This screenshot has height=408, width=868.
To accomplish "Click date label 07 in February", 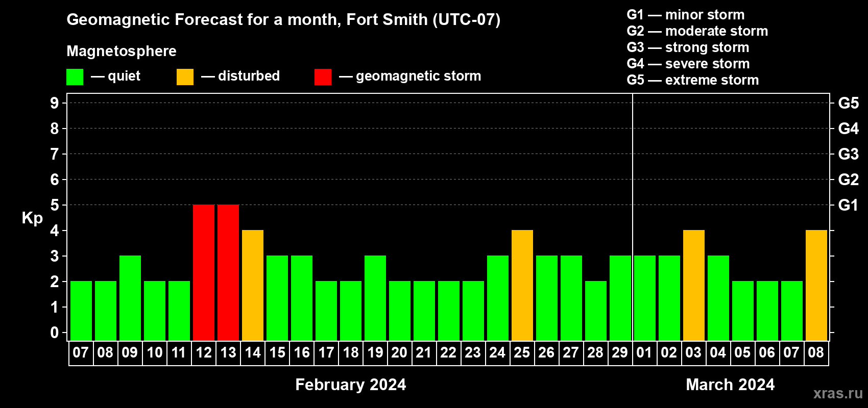I will tap(81, 353).
